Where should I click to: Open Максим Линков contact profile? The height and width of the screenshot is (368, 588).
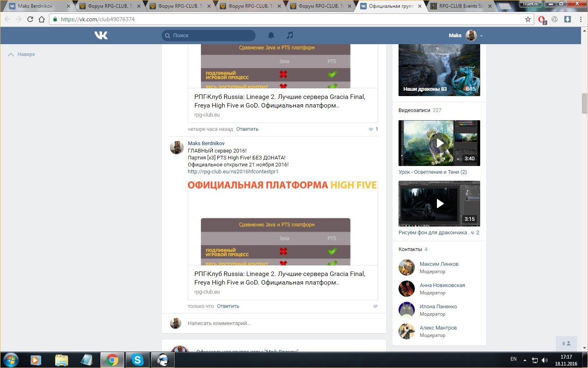tap(439, 264)
